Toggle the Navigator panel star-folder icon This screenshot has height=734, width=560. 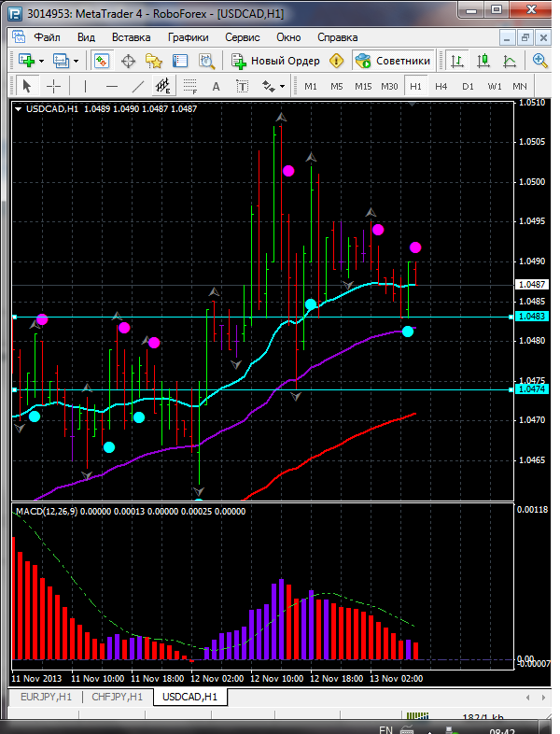coord(154,61)
